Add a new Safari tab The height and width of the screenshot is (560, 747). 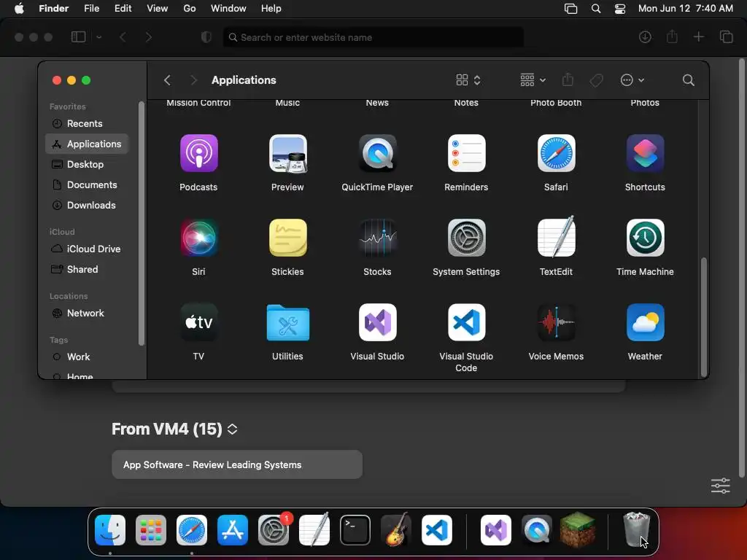(x=698, y=37)
